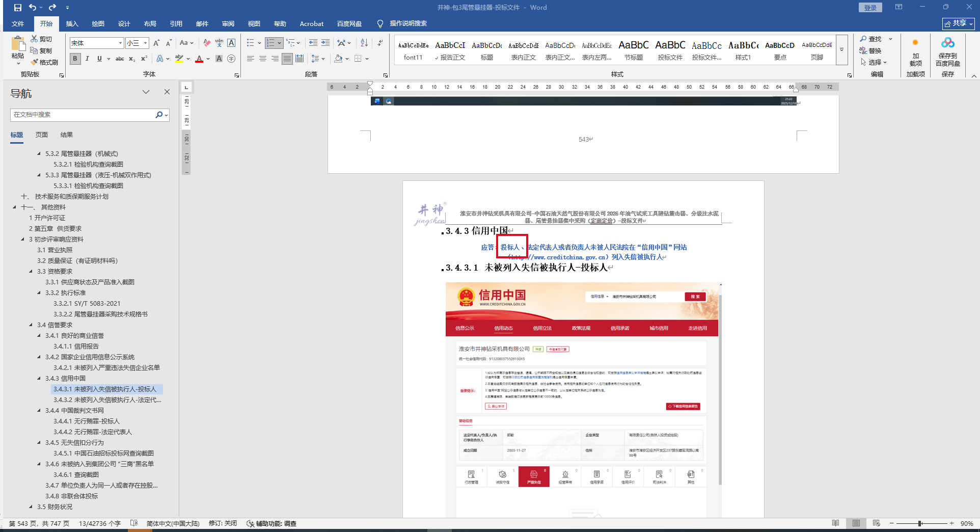980x532 pixels.
Task: Apply strikethrough formatting
Action: [120, 59]
